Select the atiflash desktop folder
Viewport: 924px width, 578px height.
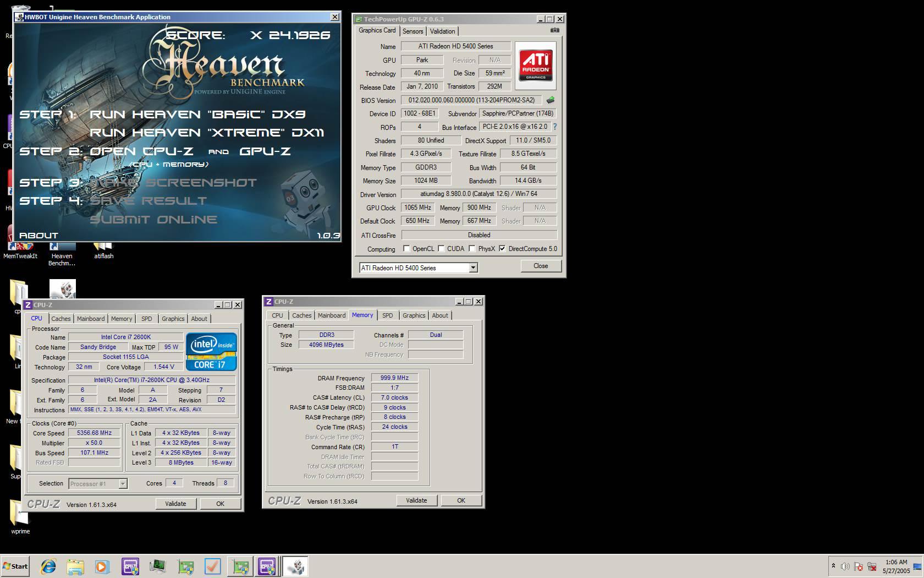pyautogui.click(x=103, y=252)
